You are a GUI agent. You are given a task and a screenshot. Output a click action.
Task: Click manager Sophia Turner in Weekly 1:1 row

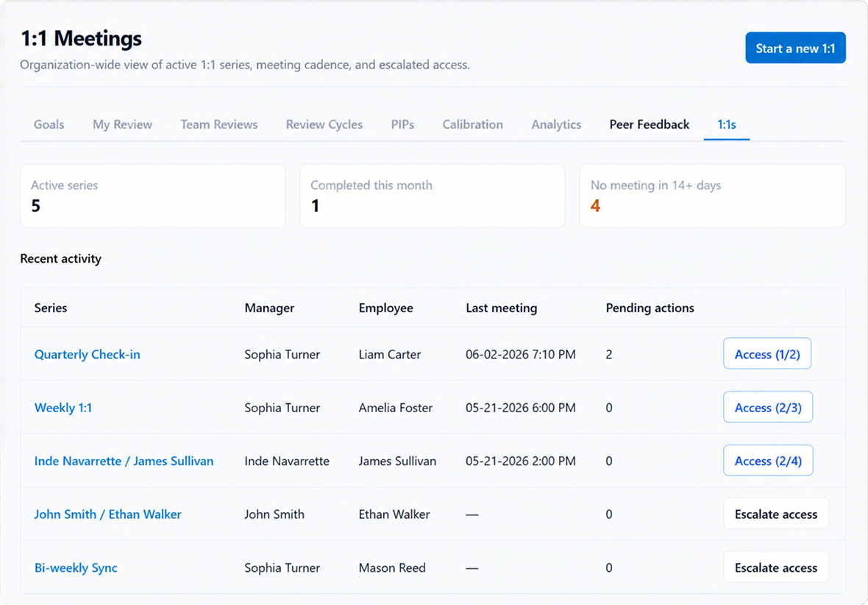click(282, 408)
